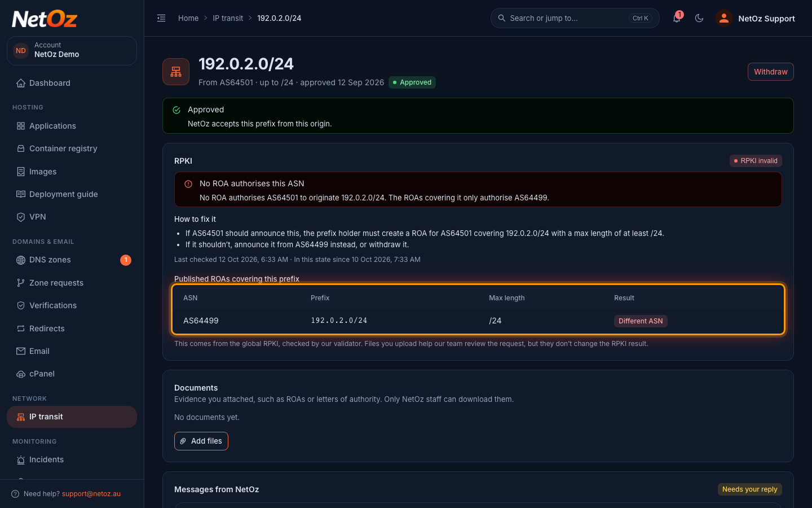Collapse the sidebar with the menu icon
Viewport: 812px width, 508px height.
coord(161,18)
